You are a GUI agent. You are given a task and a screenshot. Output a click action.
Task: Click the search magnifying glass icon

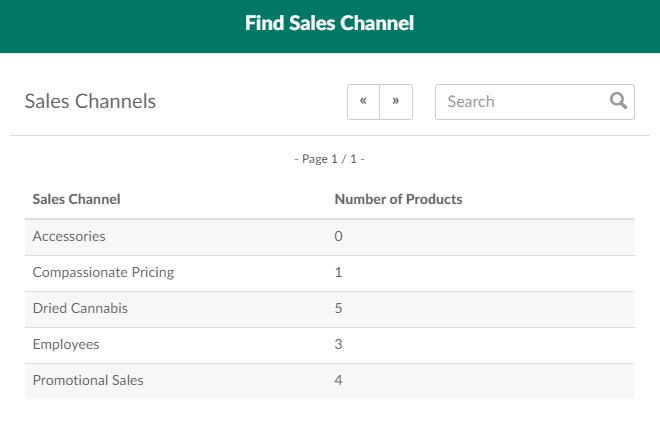(618, 101)
